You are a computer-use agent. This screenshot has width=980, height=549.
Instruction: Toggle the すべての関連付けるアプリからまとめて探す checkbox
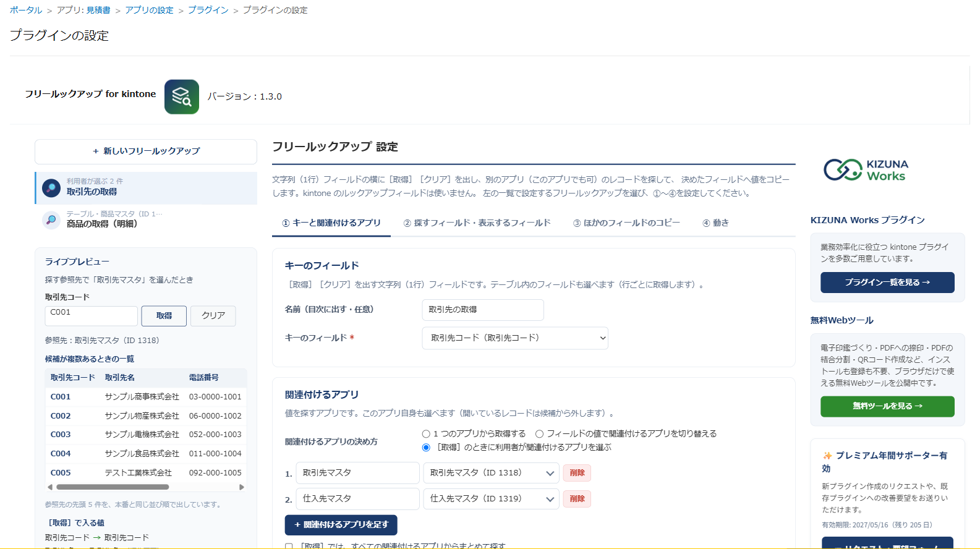tap(289, 547)
